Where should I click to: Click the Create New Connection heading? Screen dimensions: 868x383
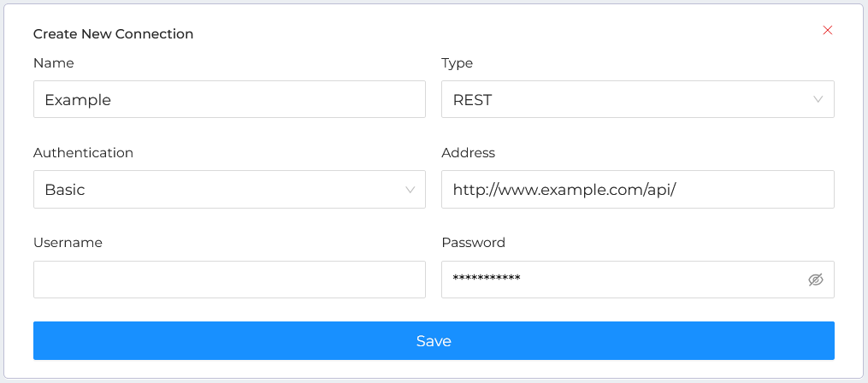[113, 34]
